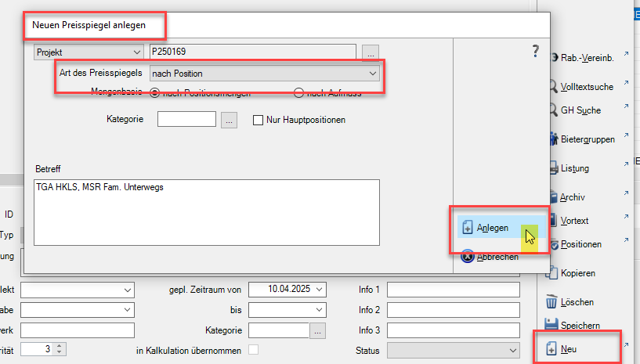Open Bietergruppen from the sidebar
640x364 pixels.
pos(587,139)
